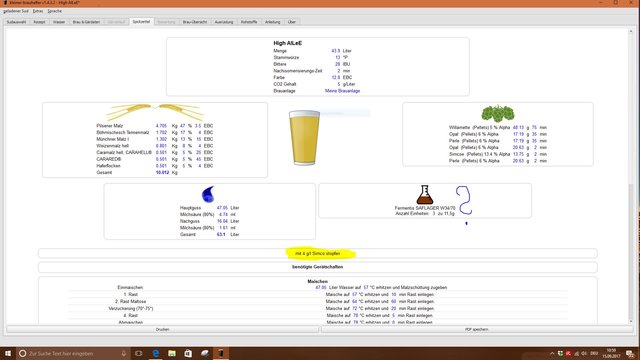Screen dimensions: 640x360
Task: Click the wheat ears malt icon
Action: pos(155,111)
